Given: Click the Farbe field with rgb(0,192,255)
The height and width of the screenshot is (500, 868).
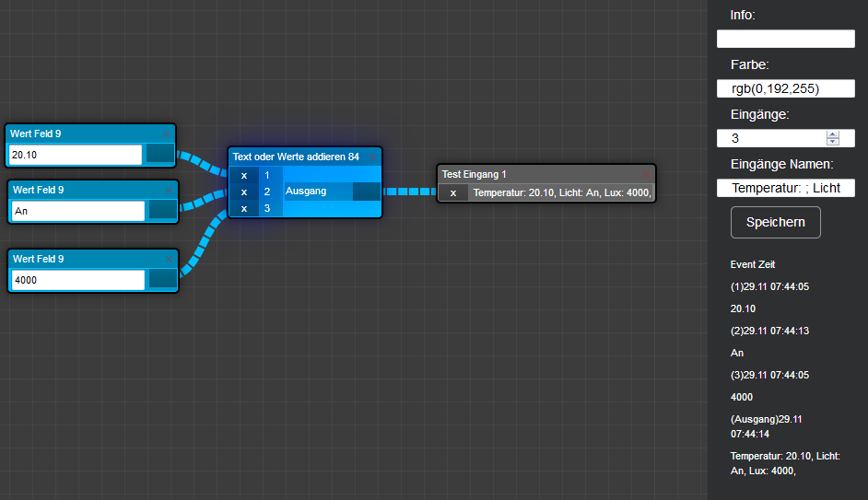Looking at the screenshot, I should pyautogui.click(x=785, y=88).
